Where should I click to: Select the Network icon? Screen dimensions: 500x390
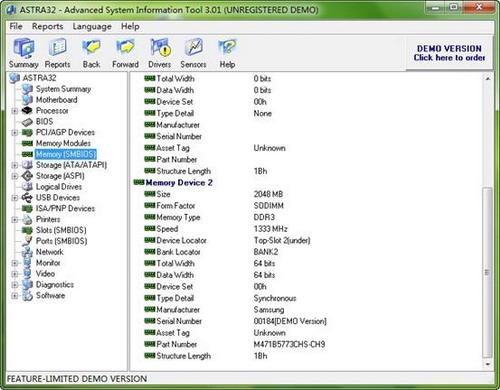click(x=27, y=252)
